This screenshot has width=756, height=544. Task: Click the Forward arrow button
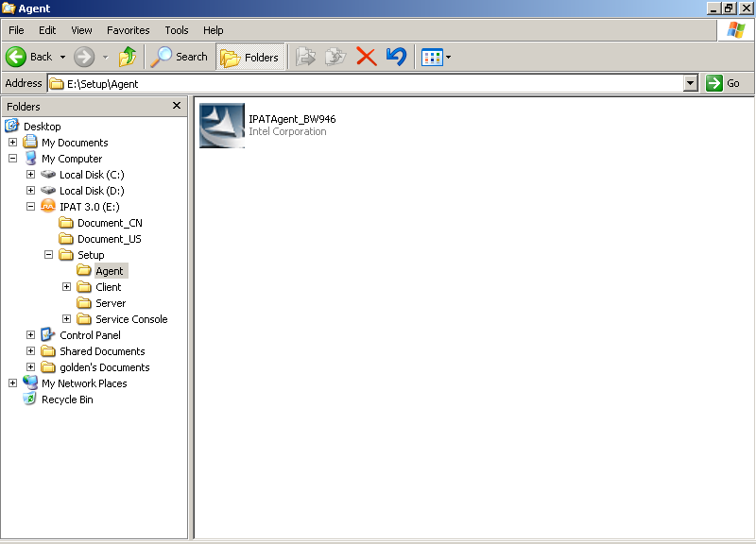(x=84, y=57)
